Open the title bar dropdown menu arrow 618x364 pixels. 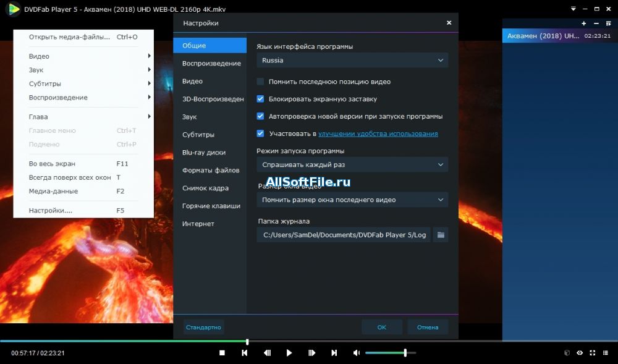pyautogui.click(x=574, y=9)
